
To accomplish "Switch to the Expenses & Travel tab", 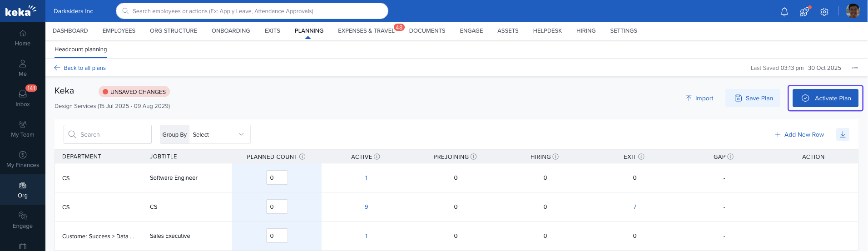I will (x=366, y=30).
